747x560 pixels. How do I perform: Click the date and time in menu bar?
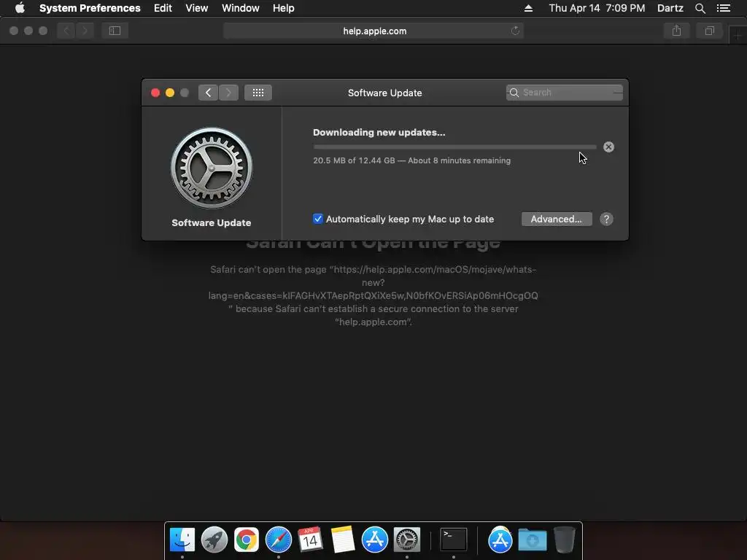tap(597, 8)
